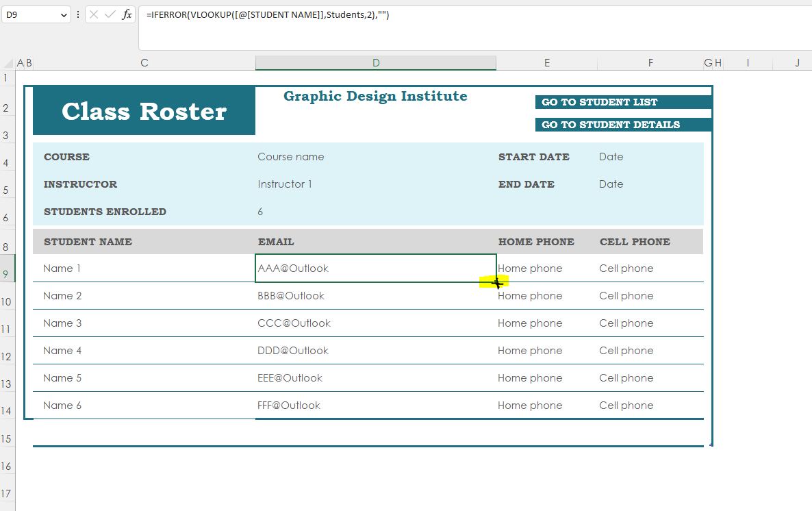Click the Graphic Design Institute heading
Viewport: 812px width, 511px height.
(375, 96)
